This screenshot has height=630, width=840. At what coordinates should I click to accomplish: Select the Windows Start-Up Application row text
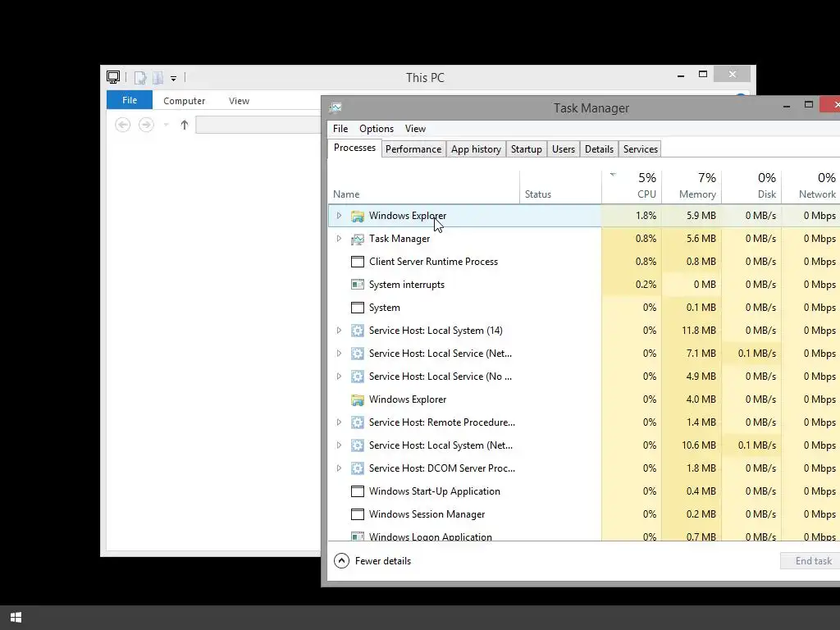point(435,491)
